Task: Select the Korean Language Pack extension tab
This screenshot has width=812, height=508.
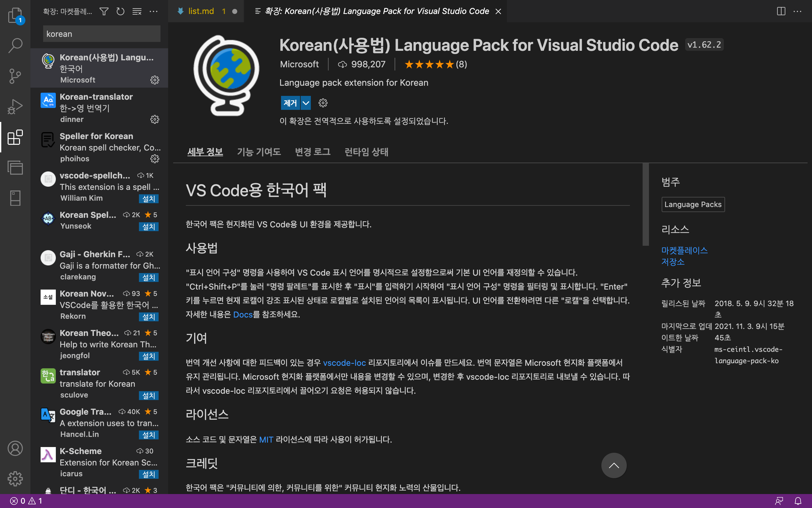Action: tap(376, 11)
